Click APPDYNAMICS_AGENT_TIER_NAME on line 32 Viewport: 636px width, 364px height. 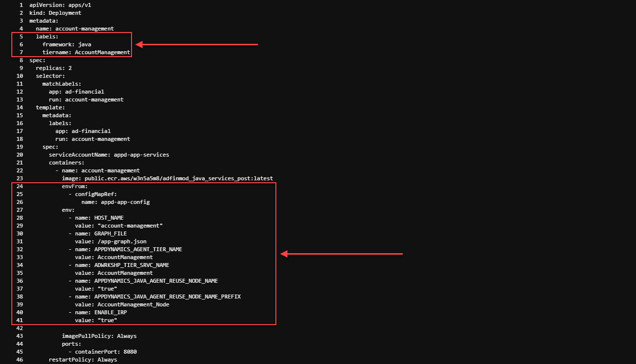click(x=138, y=249)
